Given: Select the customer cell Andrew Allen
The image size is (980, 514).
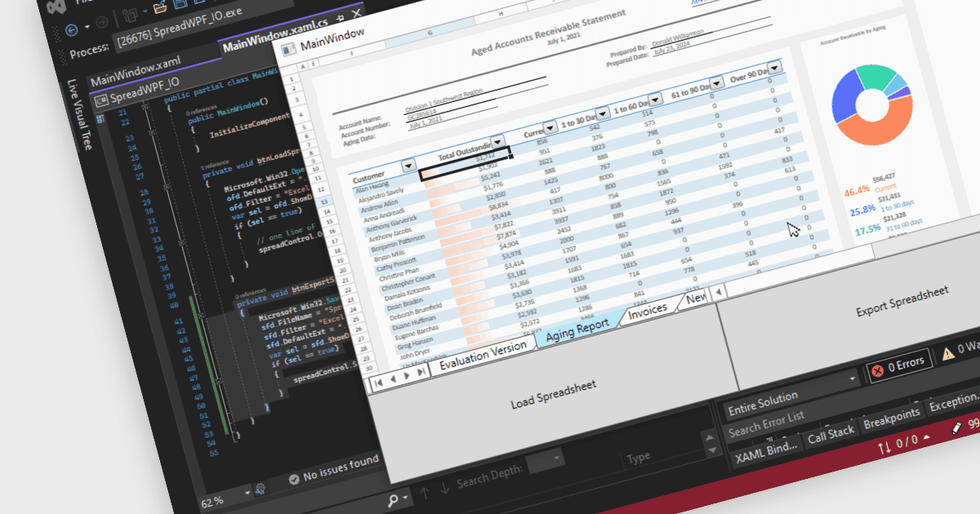Looking at the screenshot, I should 379,208.
